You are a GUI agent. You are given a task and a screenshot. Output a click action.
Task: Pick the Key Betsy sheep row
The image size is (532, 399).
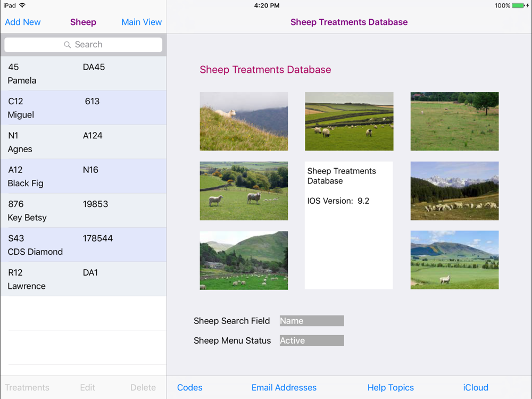pos(83,211)
